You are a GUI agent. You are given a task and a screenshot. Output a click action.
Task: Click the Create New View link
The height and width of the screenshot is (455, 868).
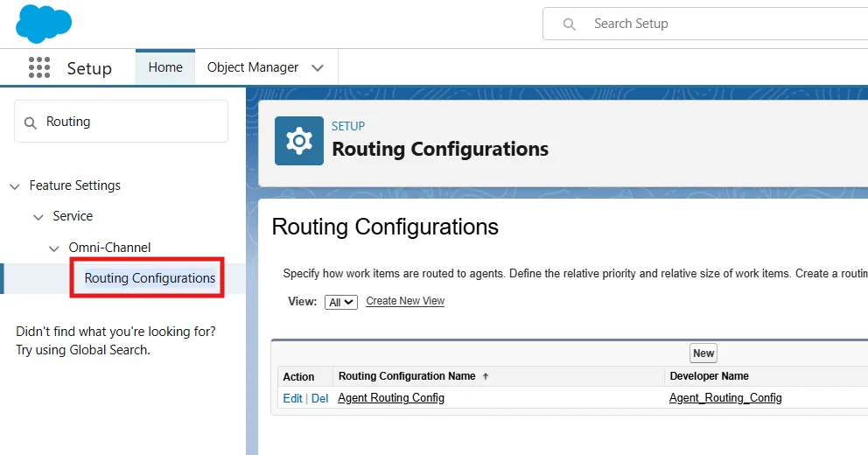[x=405, y=301]
